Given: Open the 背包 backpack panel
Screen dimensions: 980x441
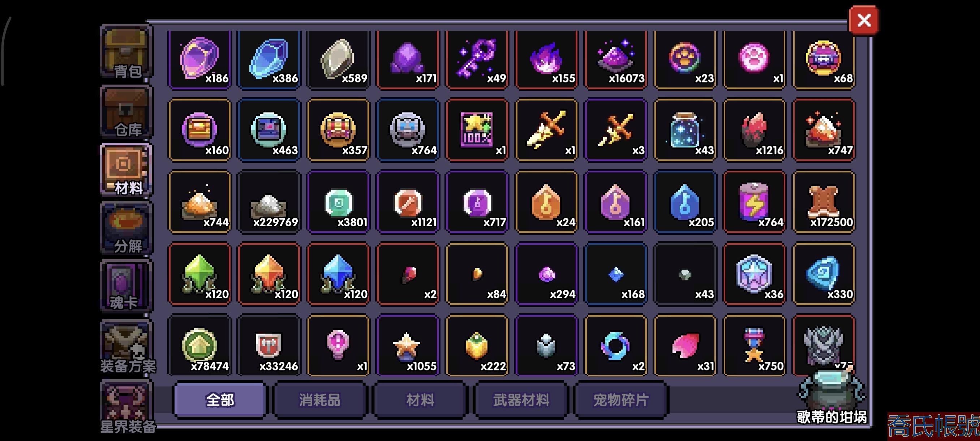Looking at the screenshot, I should (126, 52).
